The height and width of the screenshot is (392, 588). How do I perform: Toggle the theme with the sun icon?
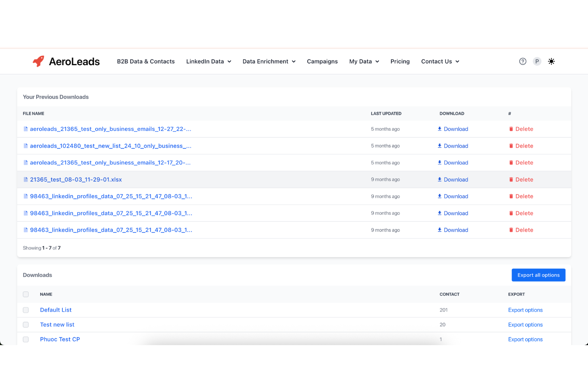[551, 61]
